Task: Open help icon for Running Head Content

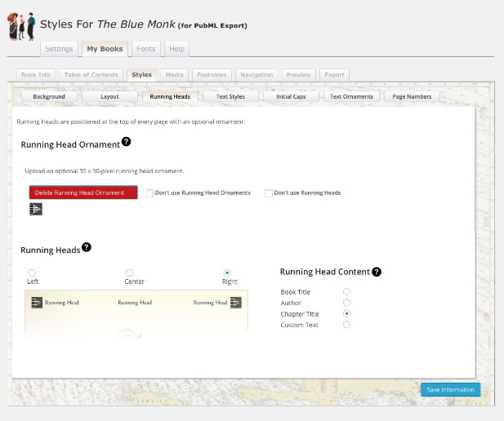Action: point(376,272)
